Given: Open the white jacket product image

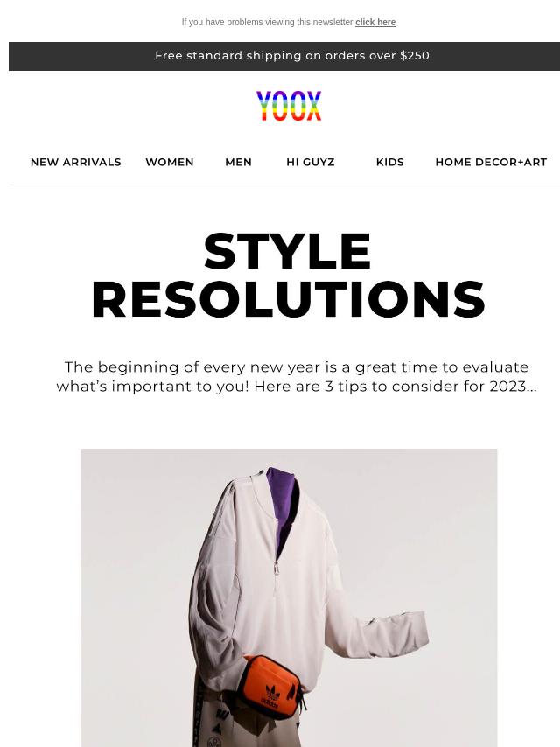Looking at the screenshot, I should coord(289,598).
